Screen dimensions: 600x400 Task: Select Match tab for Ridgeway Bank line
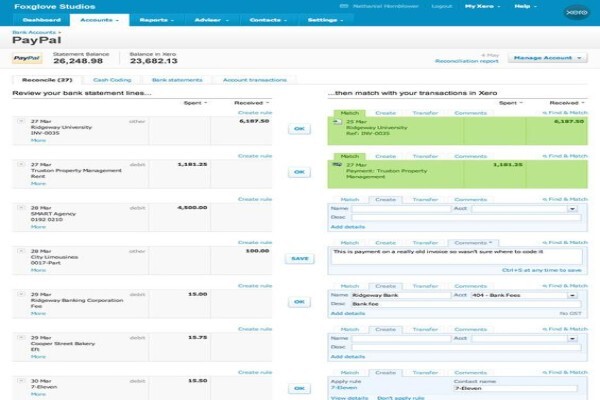(350, 286)
